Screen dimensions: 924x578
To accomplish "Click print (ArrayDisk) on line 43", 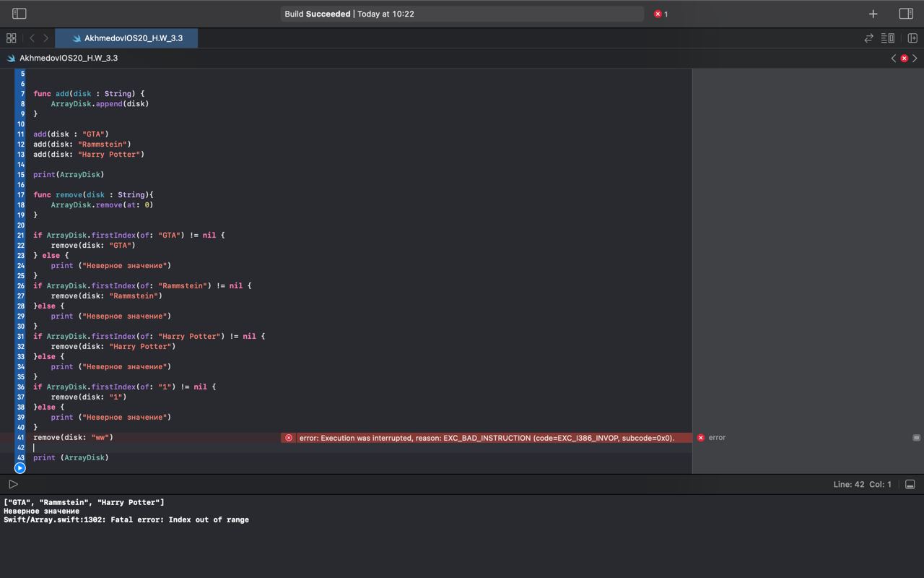I will click(71, 458).
